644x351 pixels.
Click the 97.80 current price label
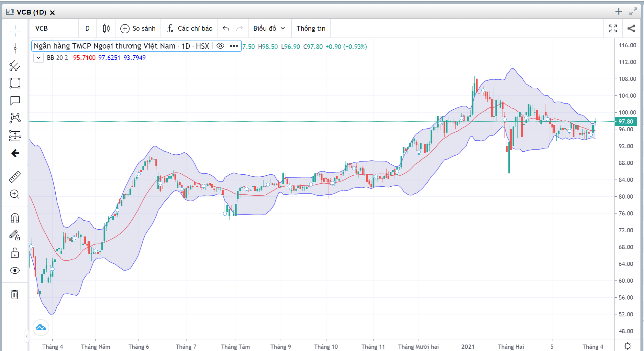pos(626,122)
